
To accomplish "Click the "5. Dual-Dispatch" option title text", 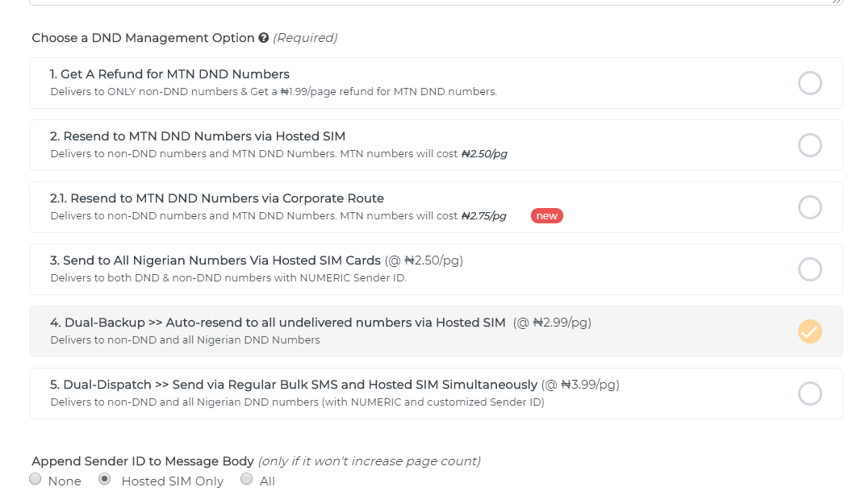I will tap(294, 385).
